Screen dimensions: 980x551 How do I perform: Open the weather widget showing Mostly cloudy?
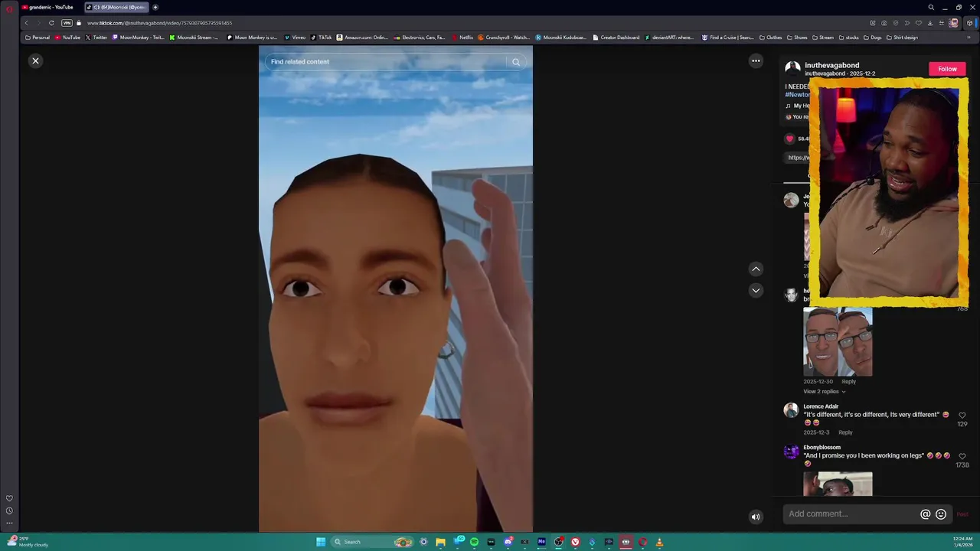[28, 542]
